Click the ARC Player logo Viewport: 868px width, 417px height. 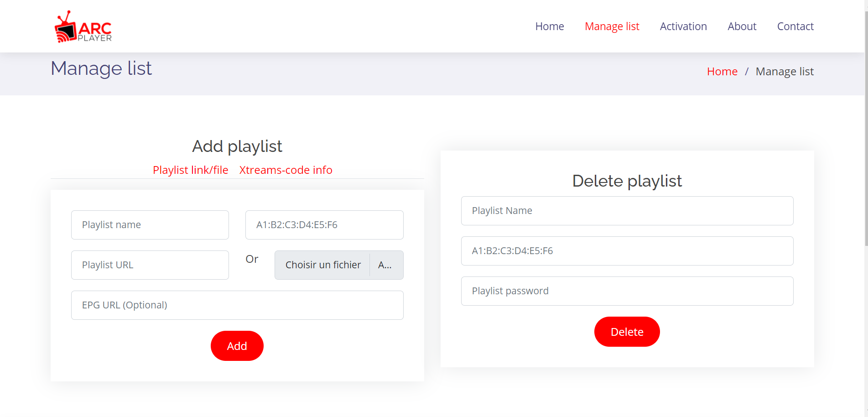[83, 26]
